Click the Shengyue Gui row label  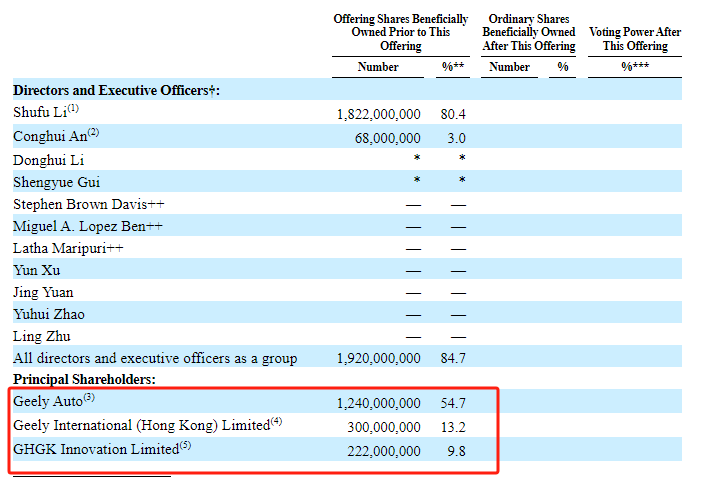tap(53, 181)
